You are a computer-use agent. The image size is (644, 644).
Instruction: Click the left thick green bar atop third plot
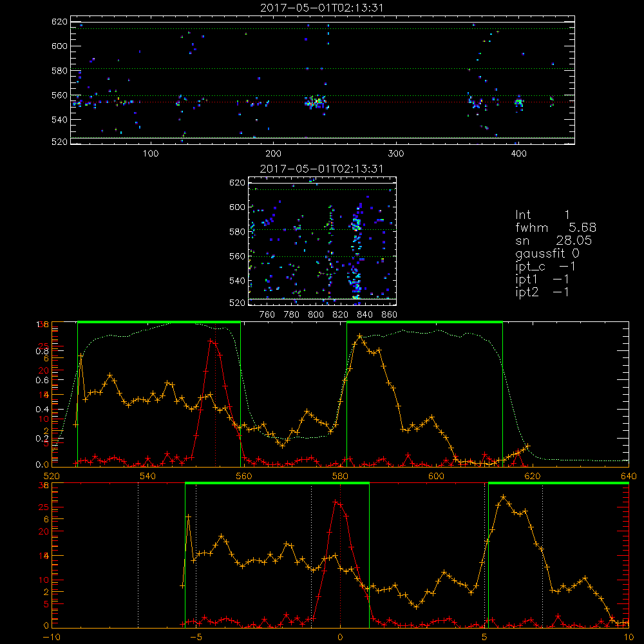click(x=159, y=322)
